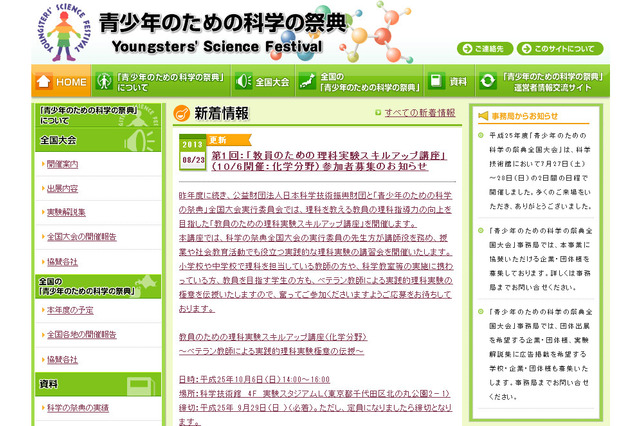Open the 資料 navigation tab
This screenshot has height=426, width=640.
(449, 81)
